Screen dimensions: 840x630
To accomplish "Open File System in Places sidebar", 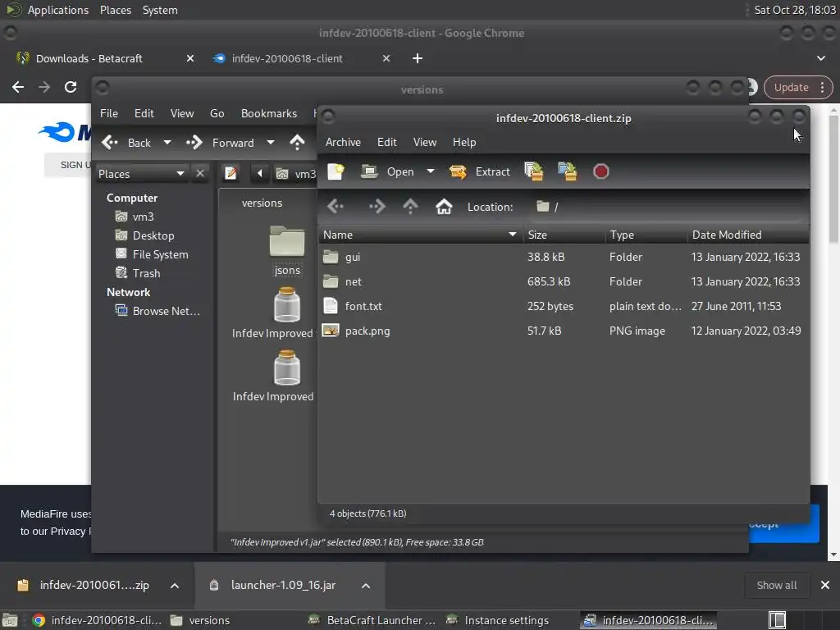I will [x=160, y=254].
